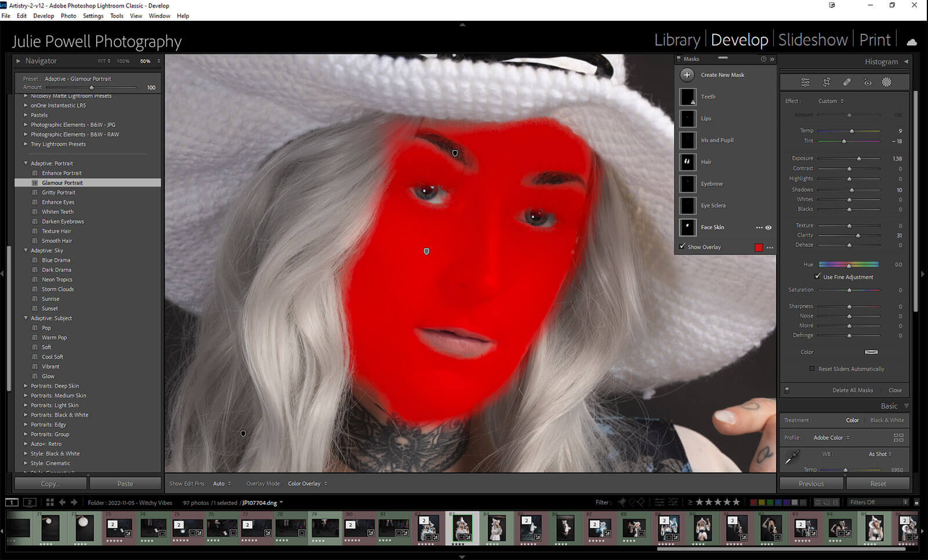The image size is (928, 560).
Task: Select the Healing tool bandage icon
Action: (x=847, y=82)
